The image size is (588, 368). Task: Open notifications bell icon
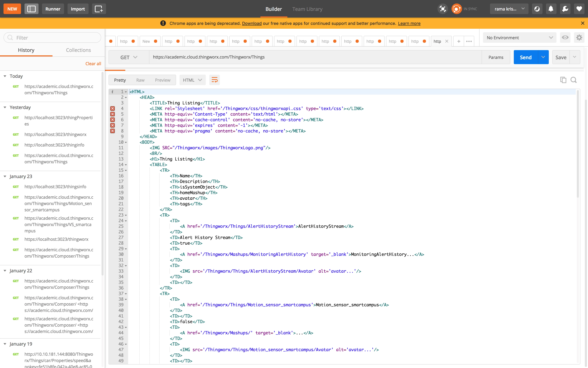[x=551, y=9]
